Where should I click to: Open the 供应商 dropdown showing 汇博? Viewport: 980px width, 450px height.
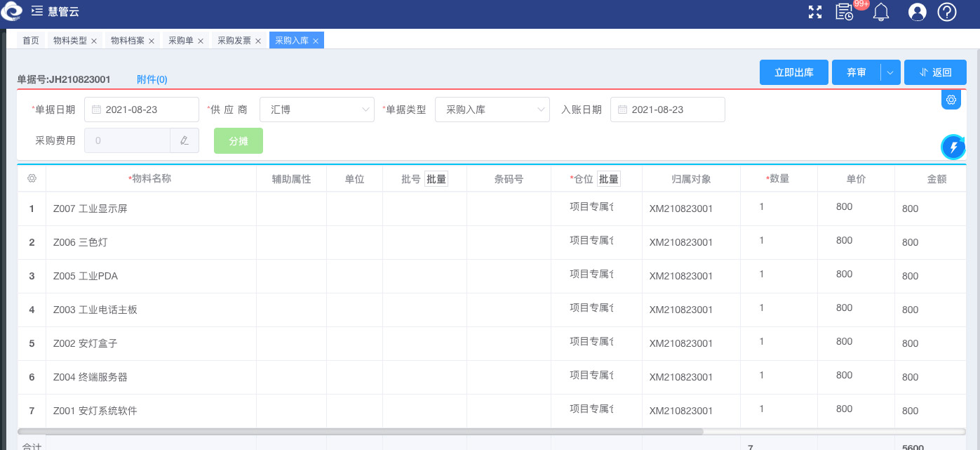[317, 110]
